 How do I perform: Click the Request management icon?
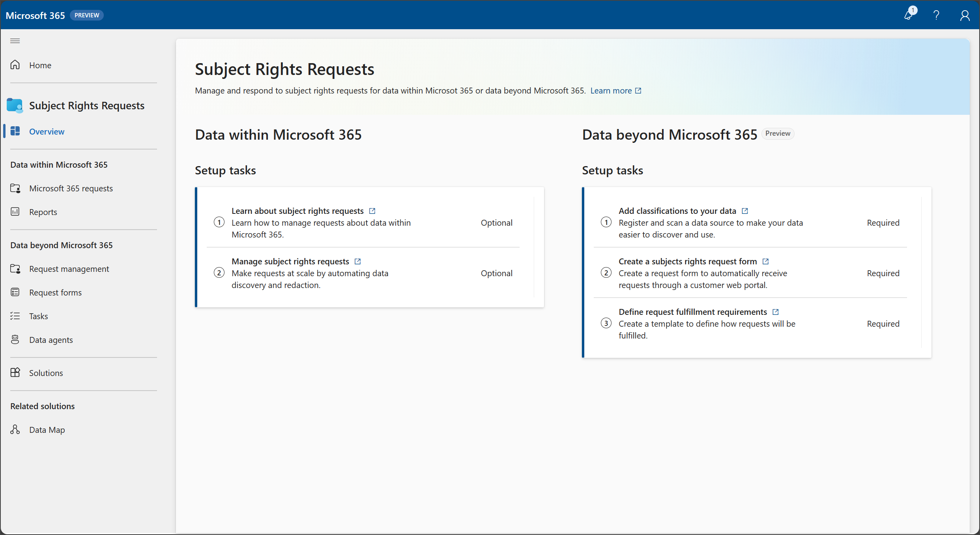click(x=16, y=268)
